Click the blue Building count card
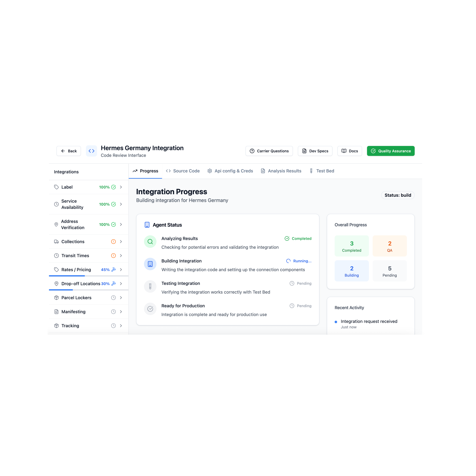 (x=352, y=271)
